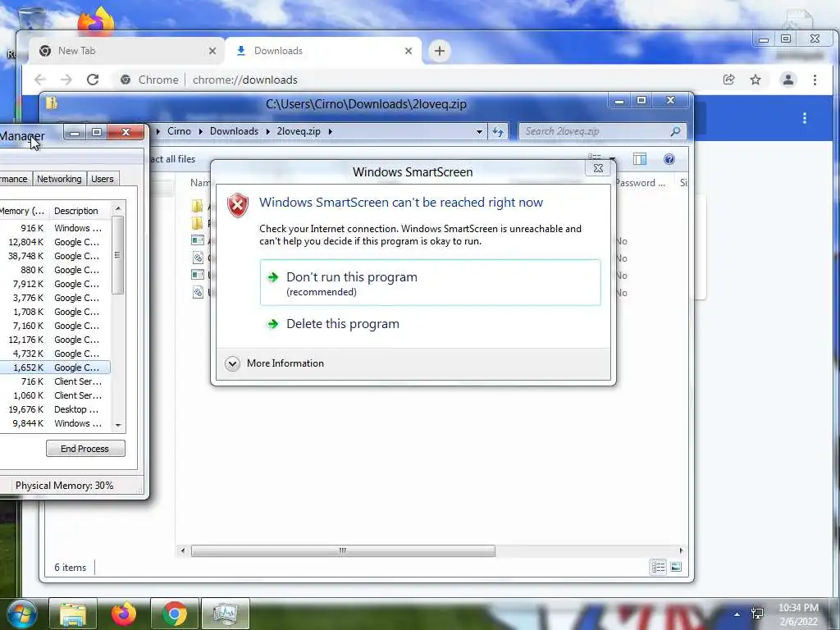Click the Extract all files command
The height and width of the screenshot is (630, 840).
coord(172,159)
